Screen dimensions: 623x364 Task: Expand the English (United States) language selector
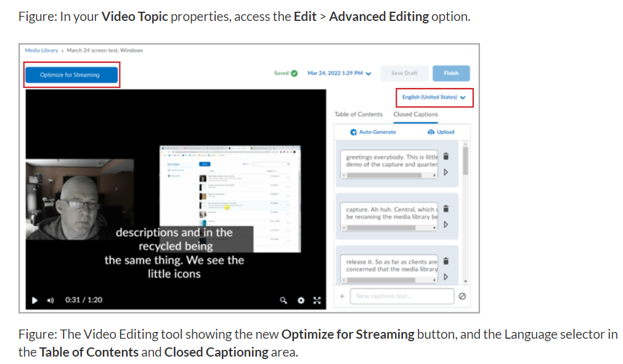click(434, 97)
